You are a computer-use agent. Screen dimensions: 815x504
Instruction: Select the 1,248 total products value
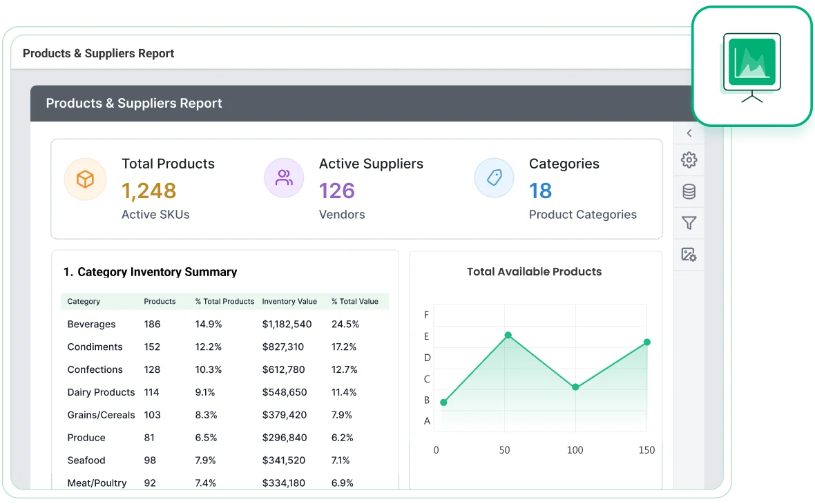pyautogui.click(x=149, y=191)
